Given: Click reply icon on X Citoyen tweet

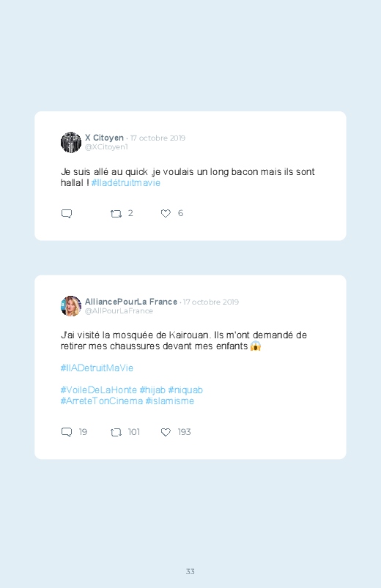Looking at the screenshot, I should (67, 213).
